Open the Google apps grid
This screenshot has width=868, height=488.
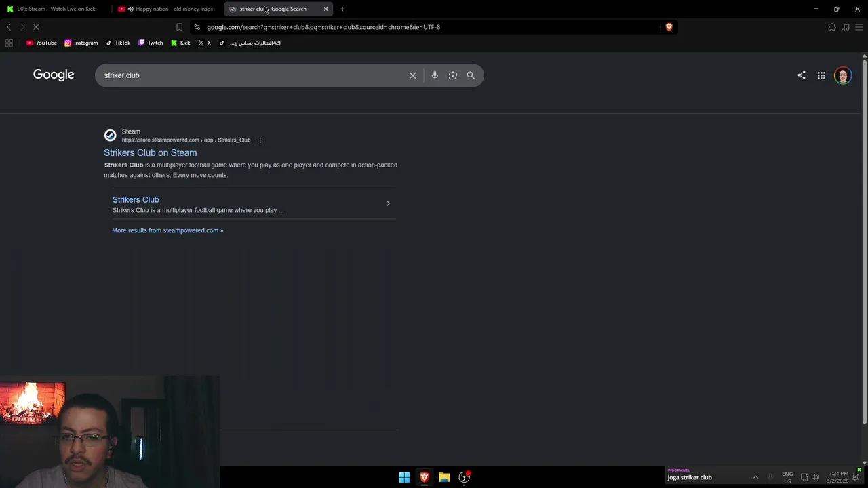pyautogui.click(x=821, y=75)
